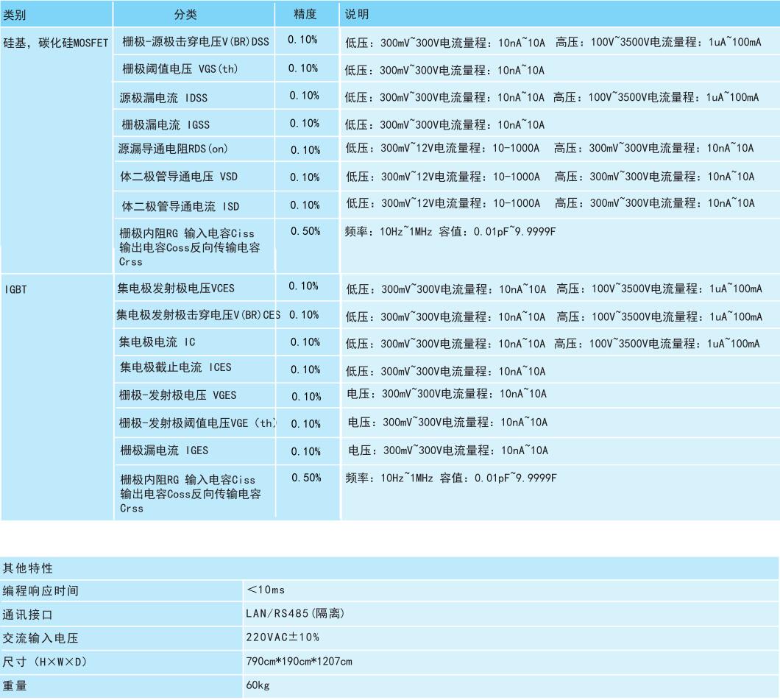Click the 栅极-源极击穿电压V(BR)DSS row
Image resolution: width=780 pixels, height=700 pixels.
tap(194, 41)
